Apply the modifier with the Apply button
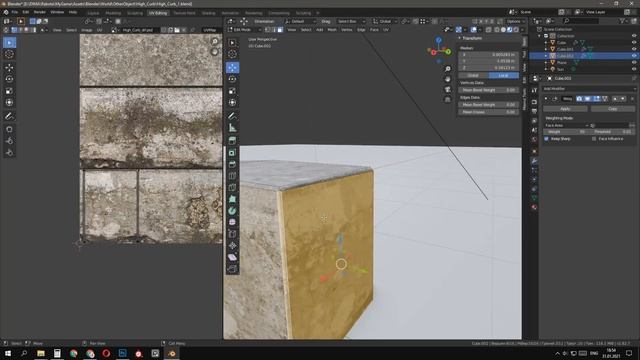Screen dimensions: 640x360 pyautogui.click(x=565, y=109)
